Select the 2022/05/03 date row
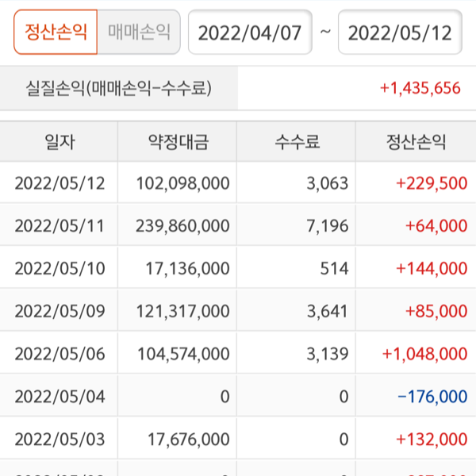Image resolution: width=476 pixels, height=476 pixels. 59,440
